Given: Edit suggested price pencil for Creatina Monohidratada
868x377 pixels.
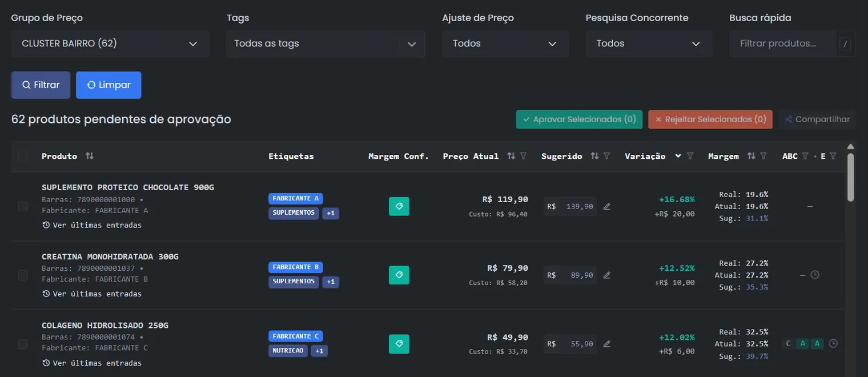Looking at the screenshot, I should point(607,275).
